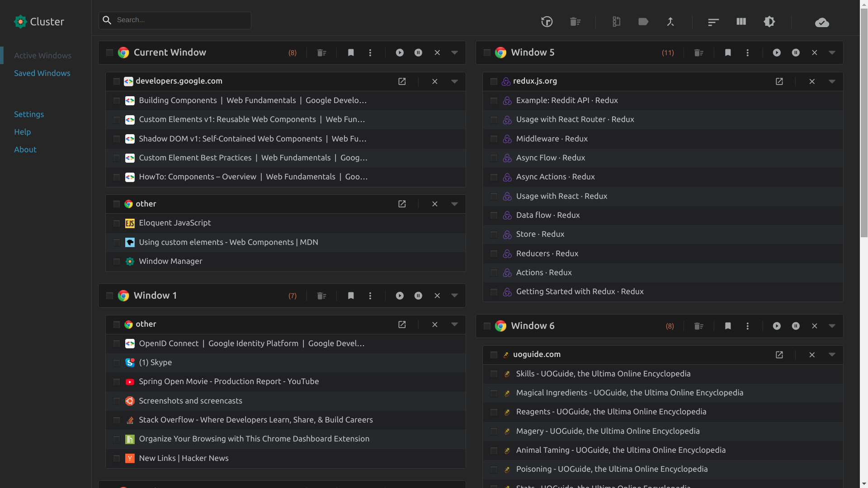The width and height of the screenshot is (868, 488).
Task: Collapse the redux.js.org group
Action: [832, 81]
